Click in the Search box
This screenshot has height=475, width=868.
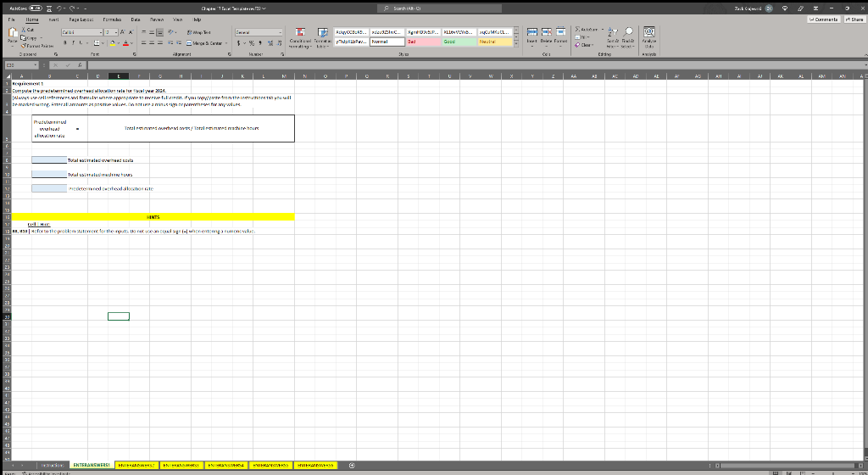[440, 8]
